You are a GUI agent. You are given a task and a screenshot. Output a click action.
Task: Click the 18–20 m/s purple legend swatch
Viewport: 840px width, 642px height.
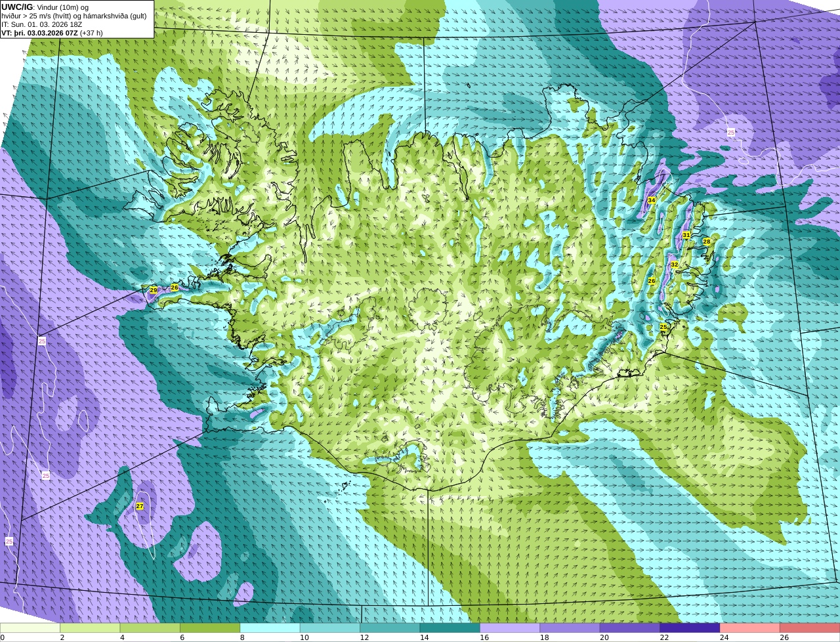[x=570, y=628]
